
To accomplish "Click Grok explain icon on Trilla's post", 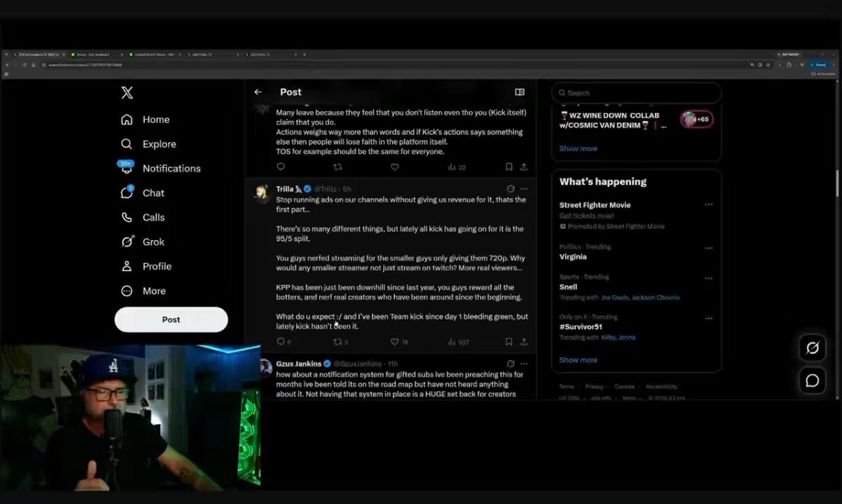I will (x=510, y=189).
